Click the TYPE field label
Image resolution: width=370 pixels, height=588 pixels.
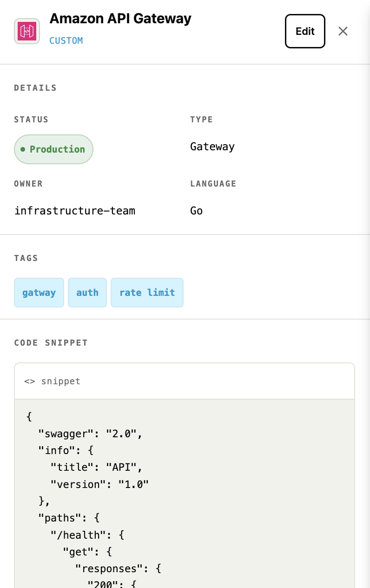coord(201,120)
